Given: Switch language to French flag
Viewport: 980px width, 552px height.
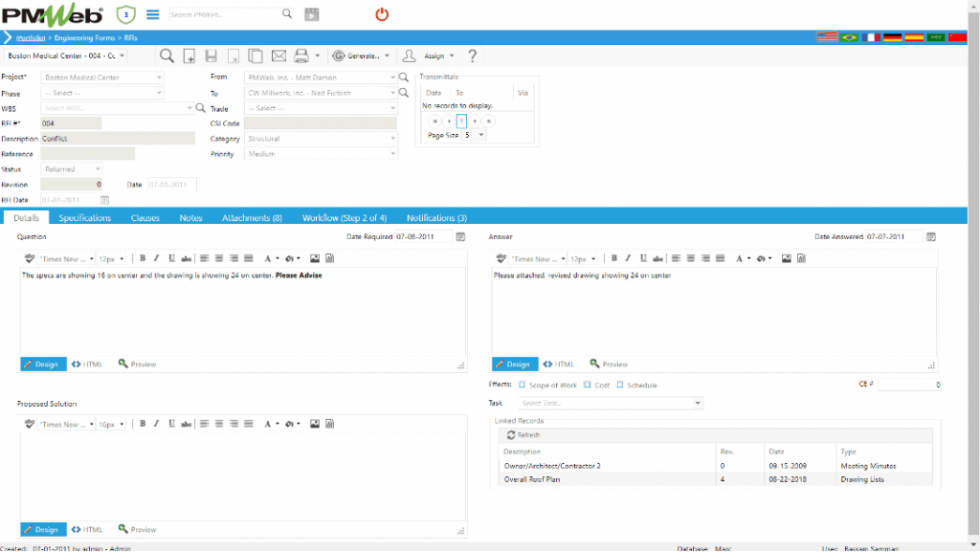Looking at the screenshot, I should tap(871, 37).
